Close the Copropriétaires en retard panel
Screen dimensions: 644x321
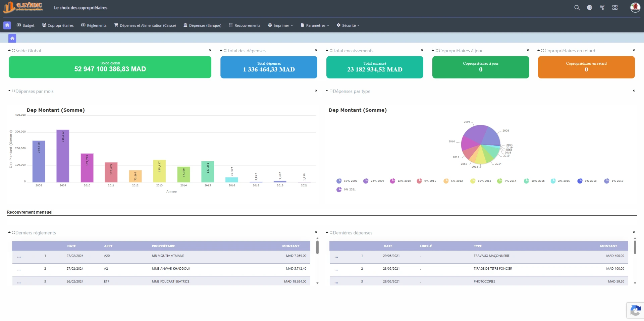click(x=634, y=50)
